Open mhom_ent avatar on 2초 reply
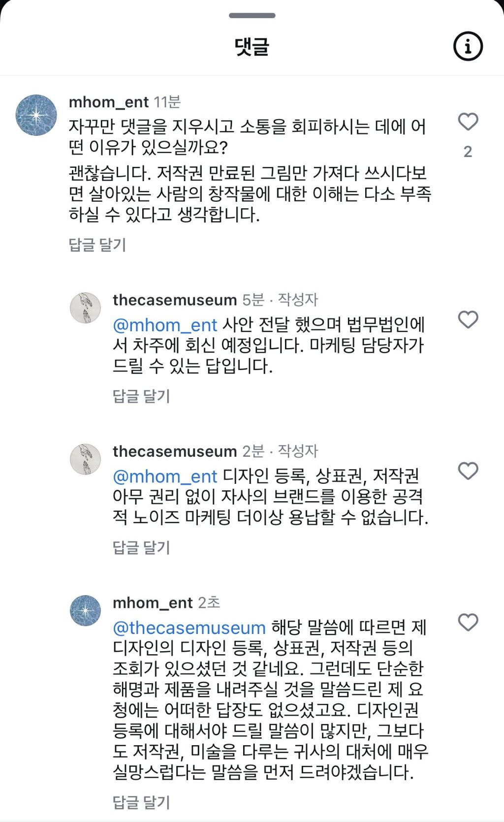This screenshot has width=504, height=822. click(x=85, y=610)
